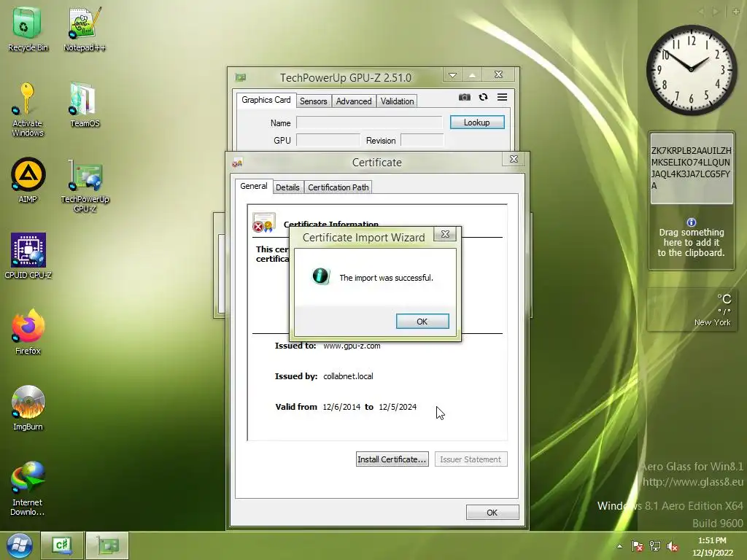Select the TechPowerUp GPU-Z desktop icon
This screenshot has width=747, height=560.
click(85, 185)
